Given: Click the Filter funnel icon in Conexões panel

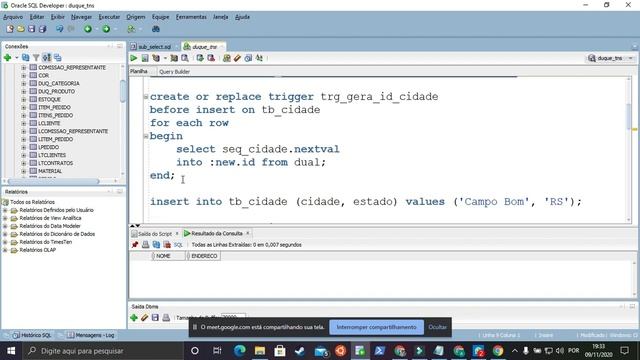Looking at the screenshot, I should point(36,58).
